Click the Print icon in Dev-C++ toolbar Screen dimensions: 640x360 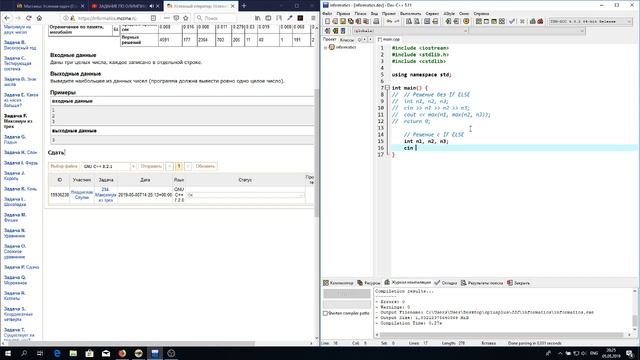pos(376,21)
